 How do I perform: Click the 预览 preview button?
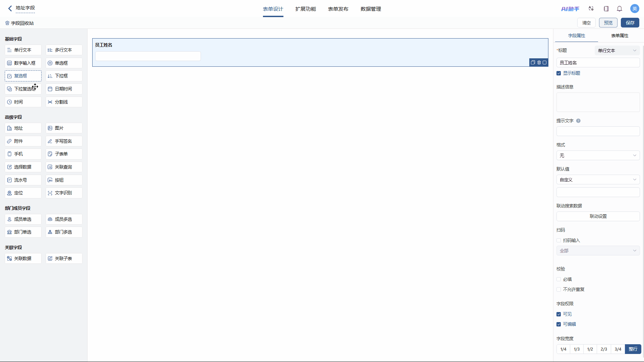tap(608, 23)
